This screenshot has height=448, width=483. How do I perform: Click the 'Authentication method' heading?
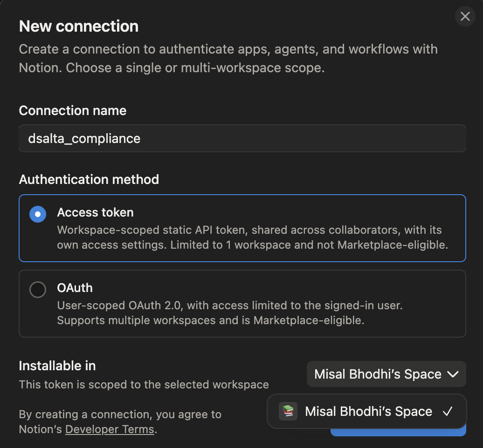89,179
